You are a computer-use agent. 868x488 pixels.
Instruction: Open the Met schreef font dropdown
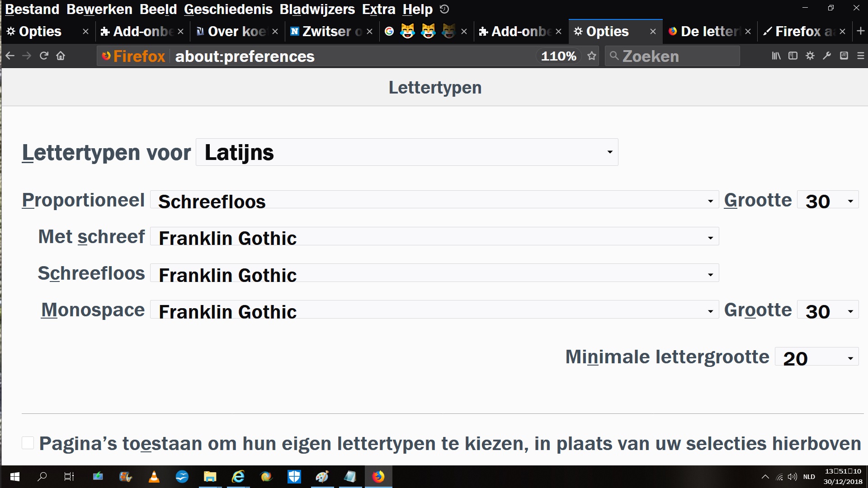[434, 237]
